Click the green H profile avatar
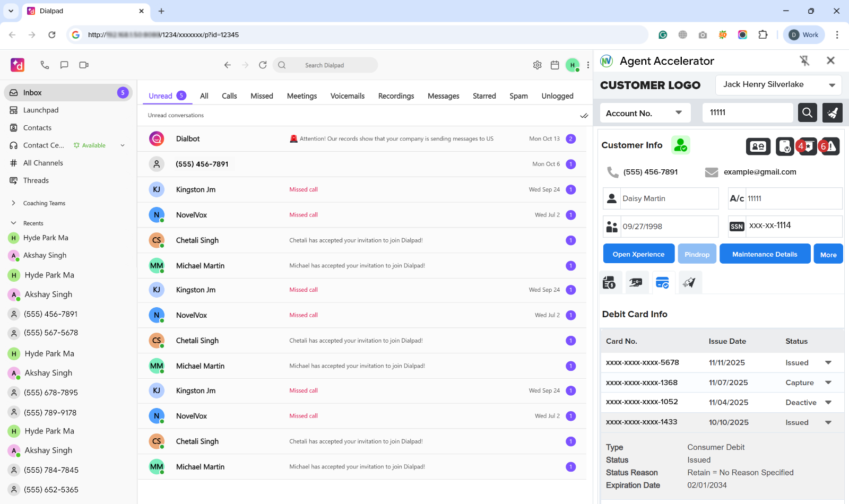This screenshot has height=504, width=849. click(573, 65)
